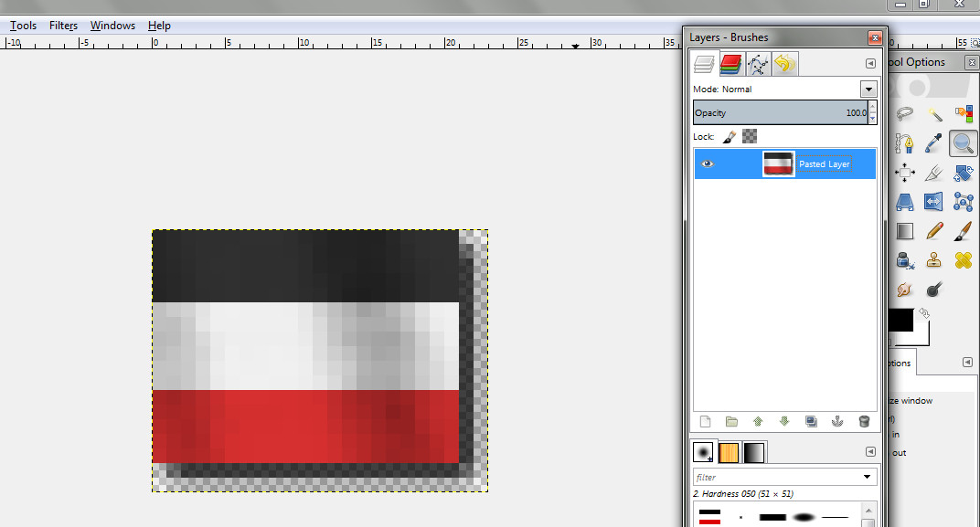Image resolution: width=980 pixels, height=527 pixels.
Task: Select the Pencil tool in toolbox
Action: point(933,231)
